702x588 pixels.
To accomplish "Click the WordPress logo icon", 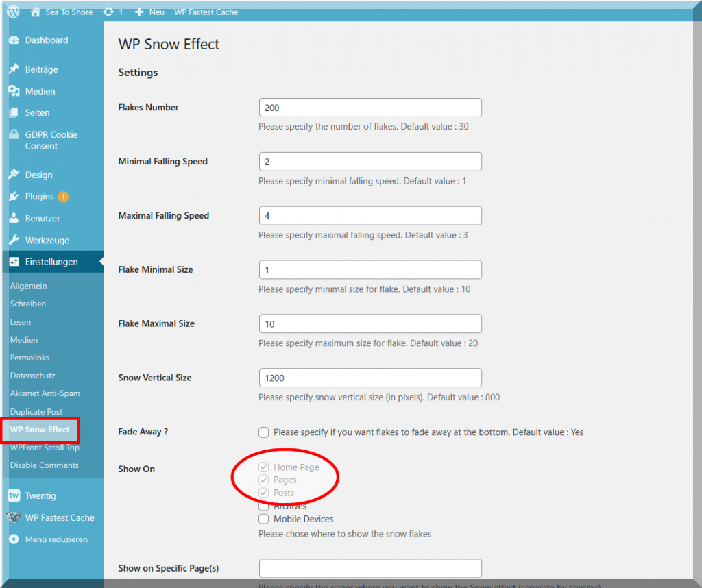I will point(14,12).
